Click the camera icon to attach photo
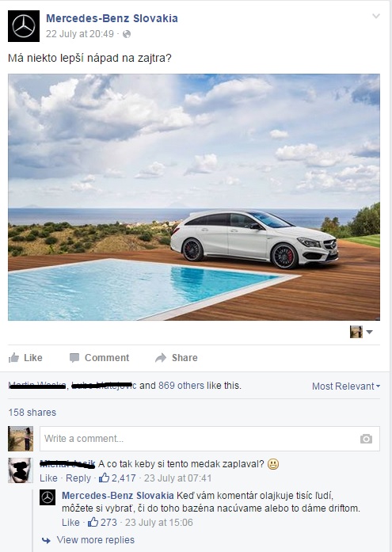 tap(366, 439)
